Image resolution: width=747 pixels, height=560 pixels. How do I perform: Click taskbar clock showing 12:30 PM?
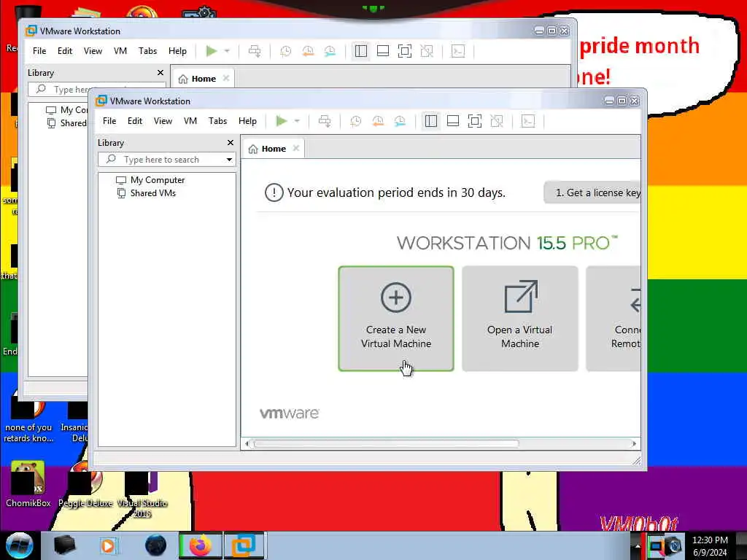click(x=710, y=545)
